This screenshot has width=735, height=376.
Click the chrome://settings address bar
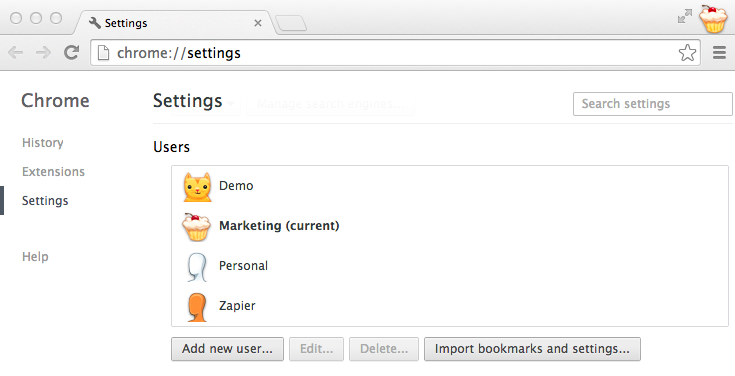[x=395, y=53]
